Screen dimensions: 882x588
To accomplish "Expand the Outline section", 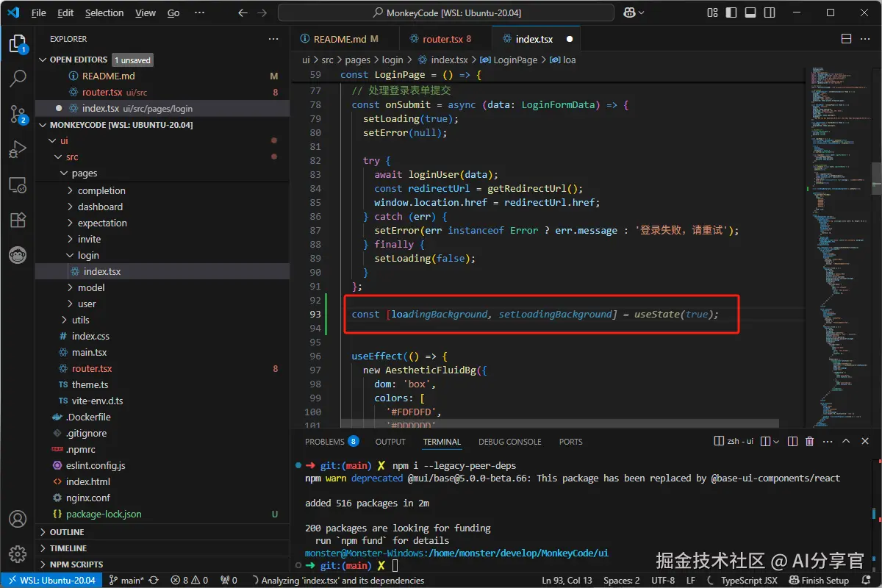I will [x=162, y=532].
